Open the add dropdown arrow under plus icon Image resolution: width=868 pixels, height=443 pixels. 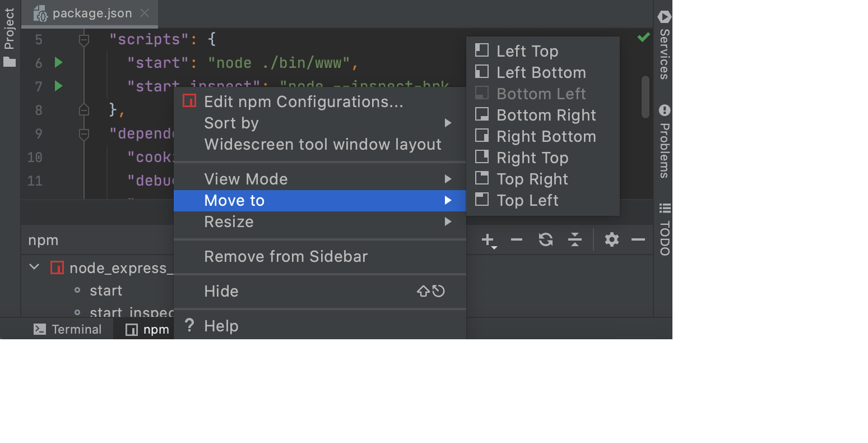[494, 247]
